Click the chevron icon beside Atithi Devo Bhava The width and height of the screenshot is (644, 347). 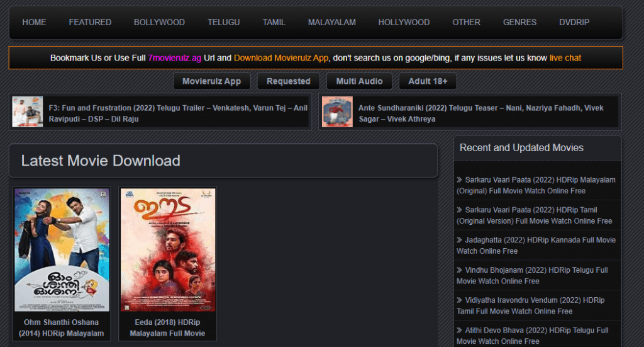pos(460,330)
